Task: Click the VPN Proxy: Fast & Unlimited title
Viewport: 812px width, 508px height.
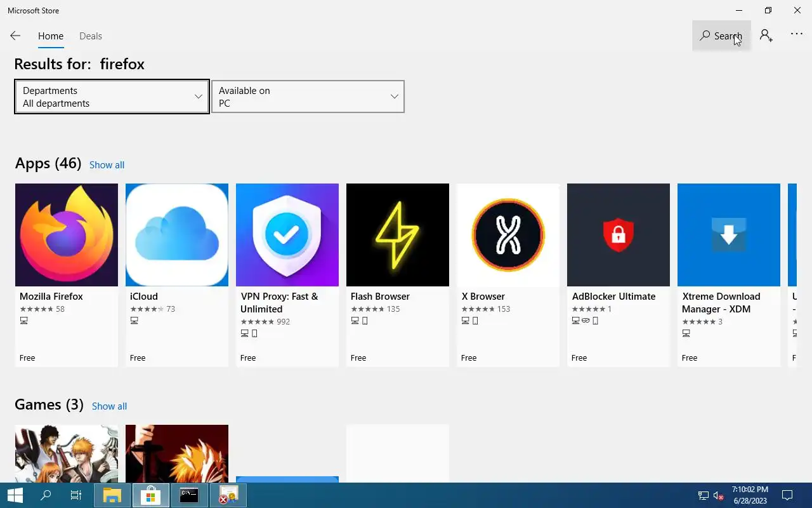Action: (x=279, y=303)
